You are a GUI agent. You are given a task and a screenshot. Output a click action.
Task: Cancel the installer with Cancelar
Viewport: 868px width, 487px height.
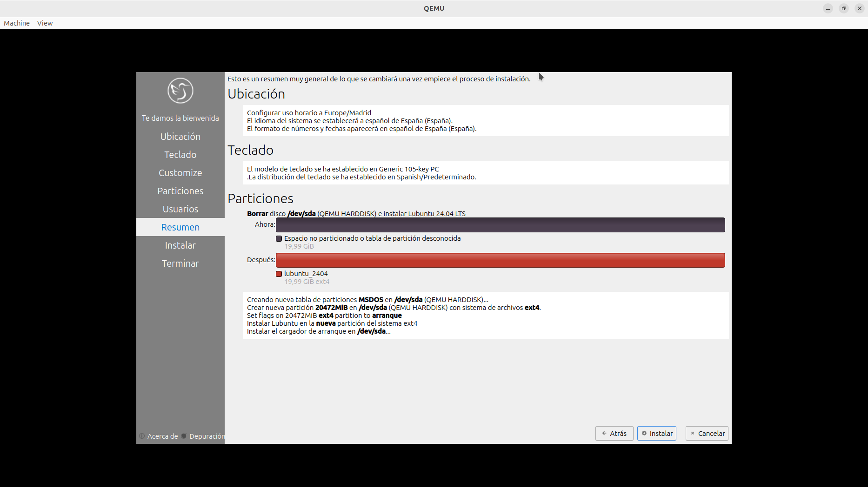[x=707, y=434]
